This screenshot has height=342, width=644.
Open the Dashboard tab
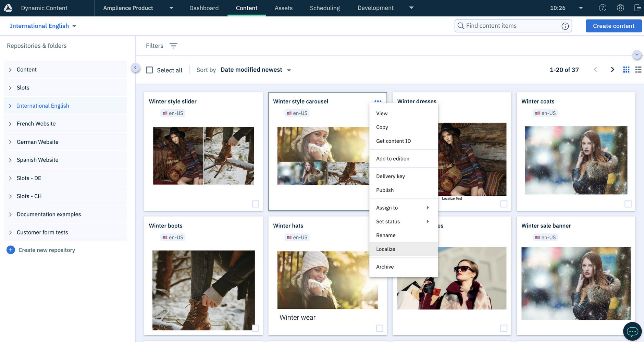(x=204, y=8)
